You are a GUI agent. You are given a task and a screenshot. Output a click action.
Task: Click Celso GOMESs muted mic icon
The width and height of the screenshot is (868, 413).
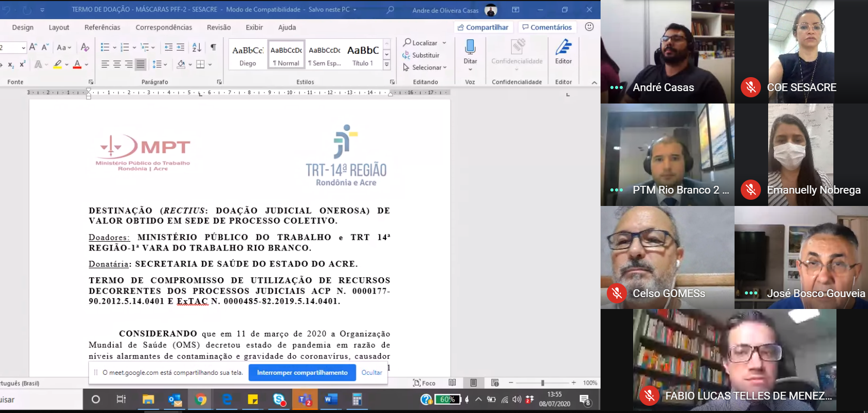[617, 293]
